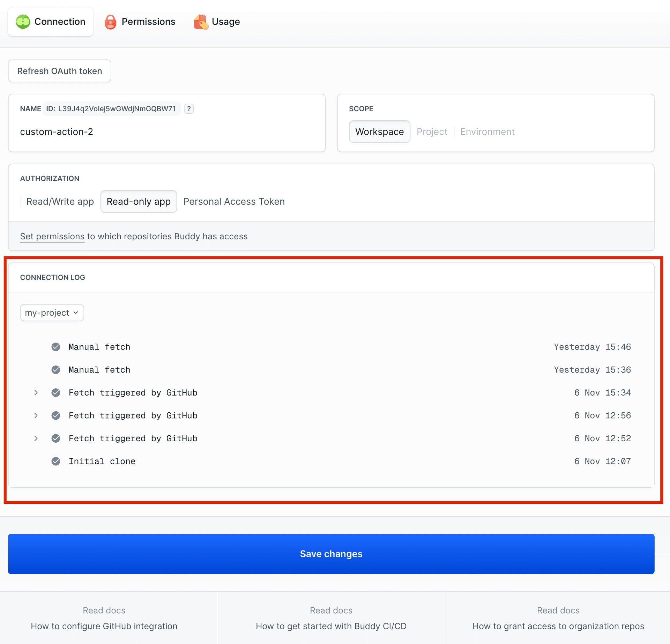Click status checkmark for Manual fetch at 15:46
The height and width of the screenshot is (644, 670).
click(56, 347)
